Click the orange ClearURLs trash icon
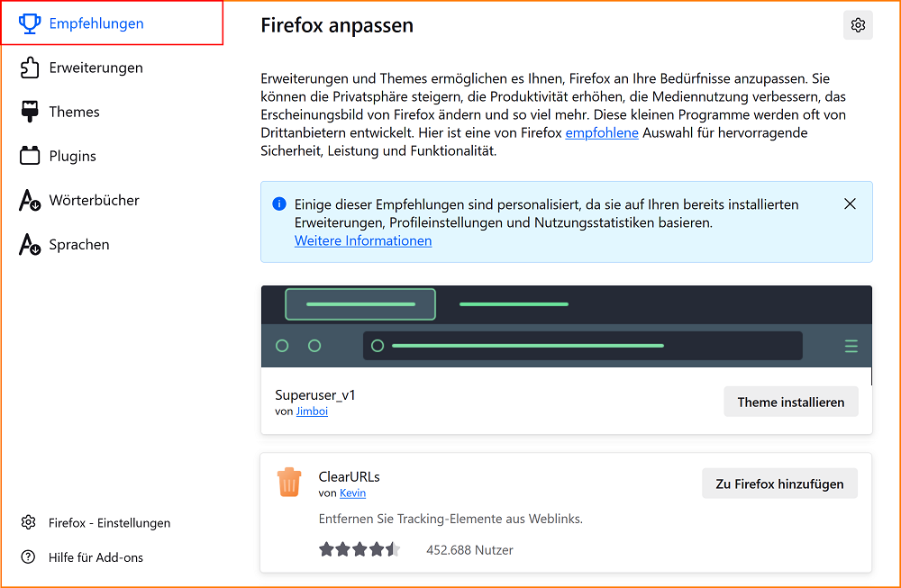901x588 pixels. pos(288,481)
